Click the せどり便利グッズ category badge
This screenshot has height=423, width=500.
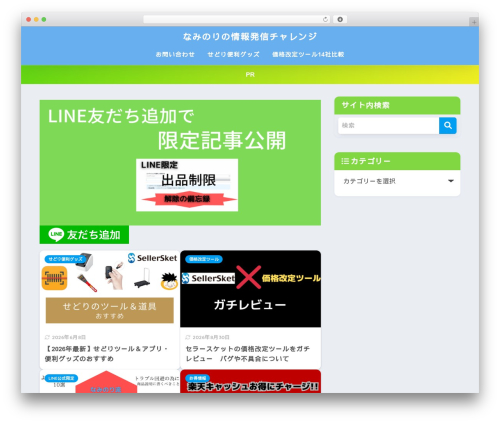[65, 259]
